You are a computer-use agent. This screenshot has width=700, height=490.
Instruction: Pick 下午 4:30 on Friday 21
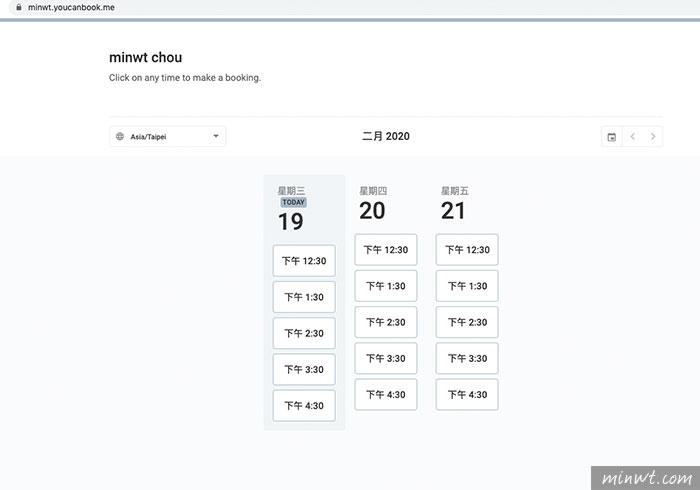point(467,394)
